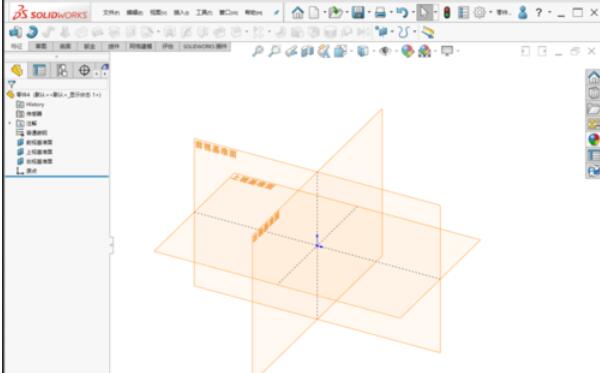Expand the Help dropdown arrow
Viewport: 600px width, 373px height.
(x=549, y=13)
